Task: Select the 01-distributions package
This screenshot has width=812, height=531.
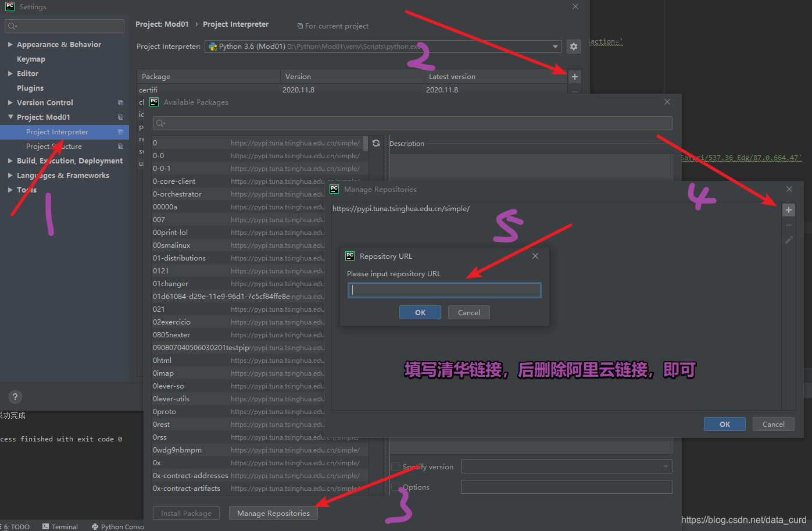Action: [x=179, y=258]
